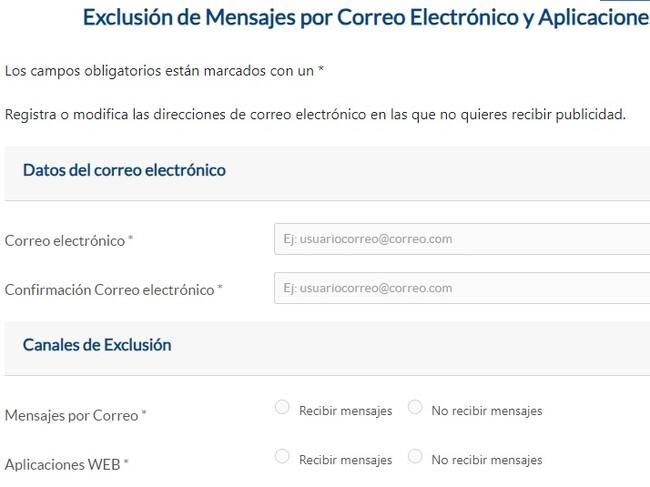Click 'Recibir mensajes' label text in Mensajes por Correo row
Viewport: 650px width, 487px height.
click(x=345, y=411)
